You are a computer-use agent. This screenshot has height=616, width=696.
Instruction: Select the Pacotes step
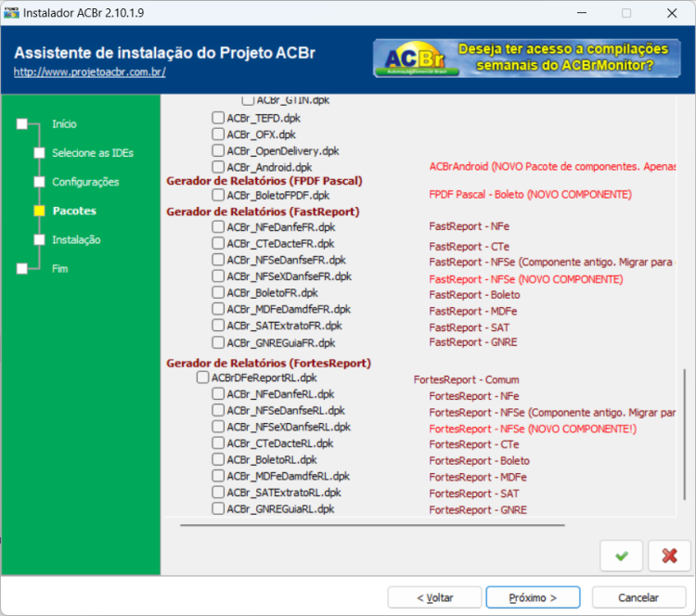(74, 211)
